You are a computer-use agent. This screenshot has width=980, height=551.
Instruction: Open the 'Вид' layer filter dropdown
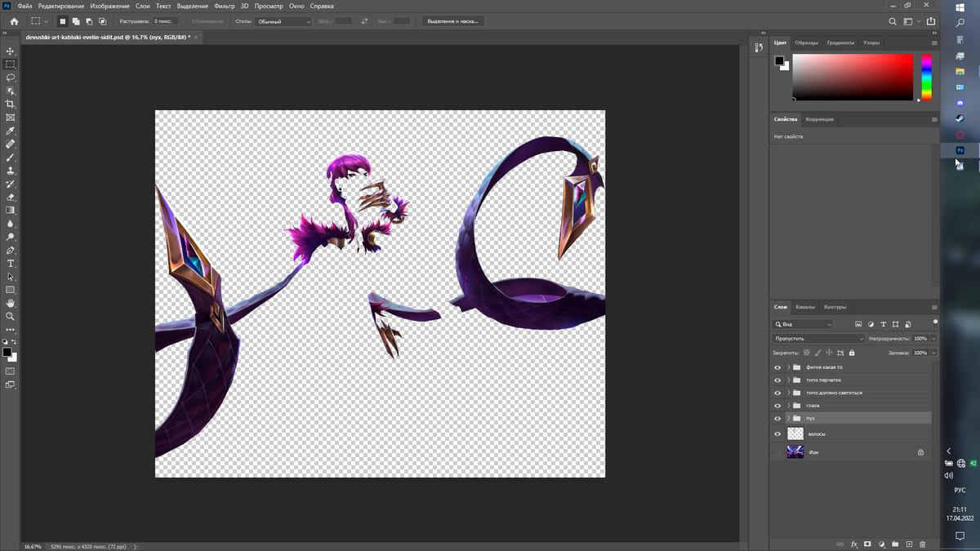tap(802, 324)
